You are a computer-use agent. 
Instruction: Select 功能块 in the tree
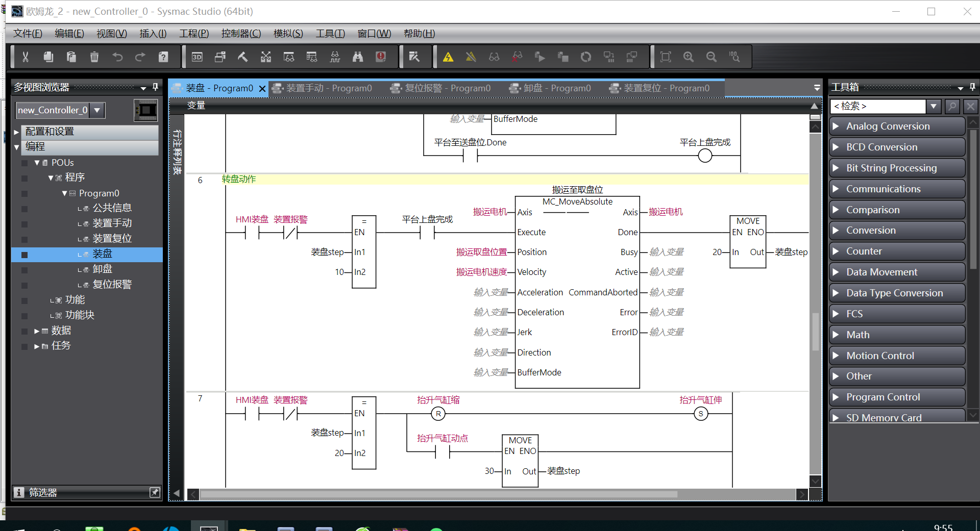(80, 315)
